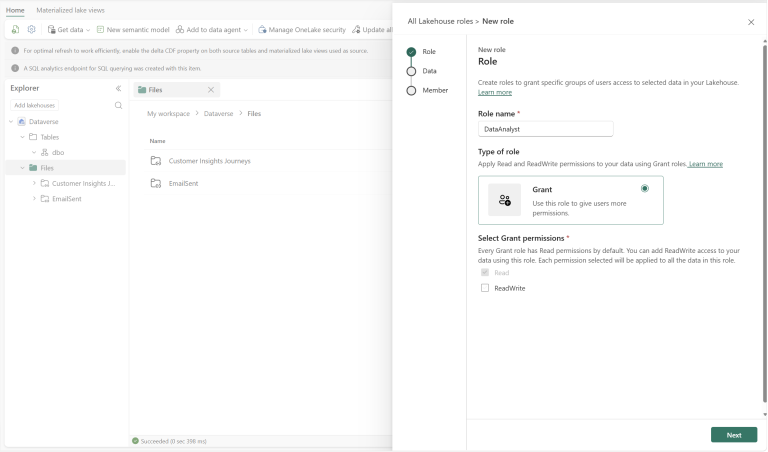This screenshot has height=452, width=768.
Task: Click the delta CDF notice info icon
Action: pos(15,50)
